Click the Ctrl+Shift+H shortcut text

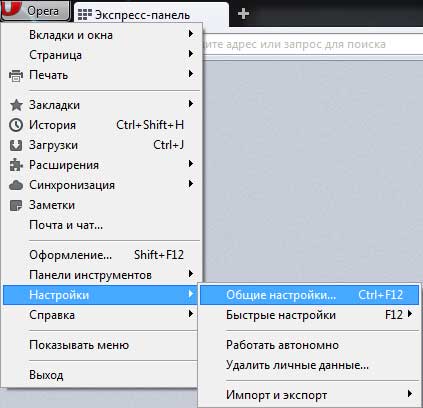(150, 125)
